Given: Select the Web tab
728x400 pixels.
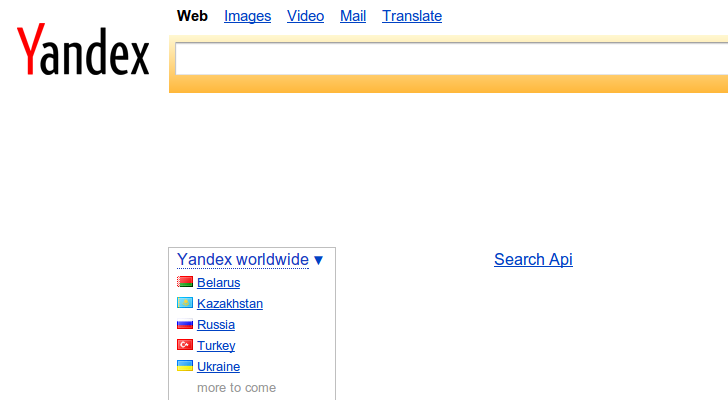Looking at the screenshot, I should (x=192, y=16).
